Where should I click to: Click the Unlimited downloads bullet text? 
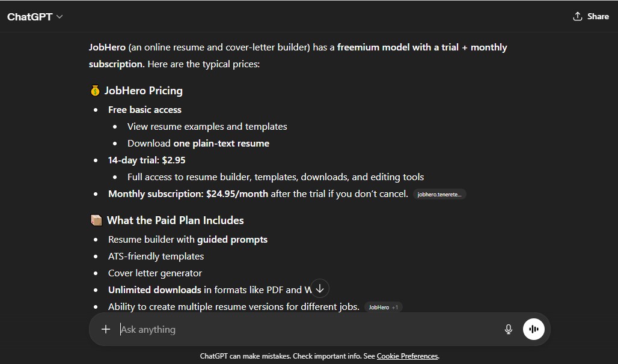coord(154,290)
